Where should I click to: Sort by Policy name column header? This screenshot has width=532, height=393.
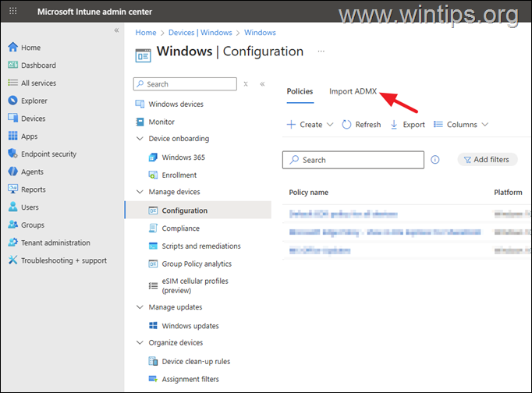point(308,193)
